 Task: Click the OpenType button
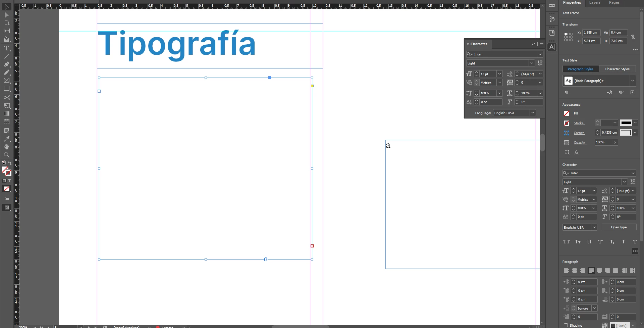coord(619,227)
